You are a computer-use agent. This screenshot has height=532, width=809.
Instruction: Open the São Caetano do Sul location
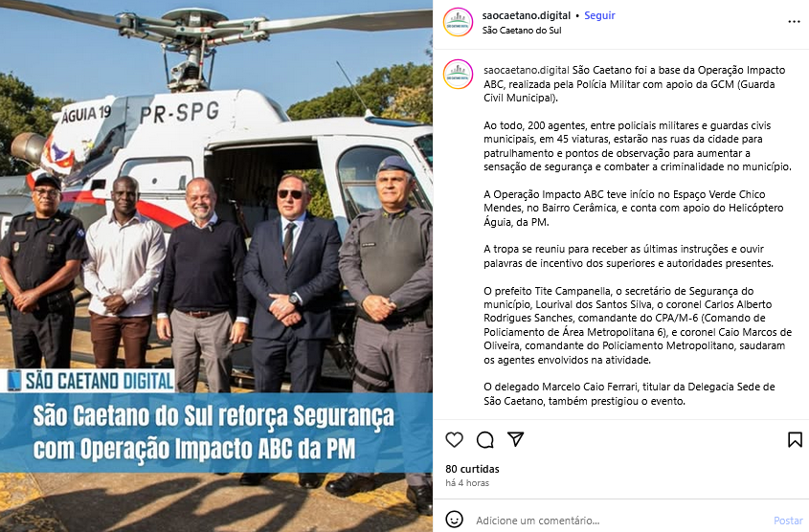tap(522, 31)
